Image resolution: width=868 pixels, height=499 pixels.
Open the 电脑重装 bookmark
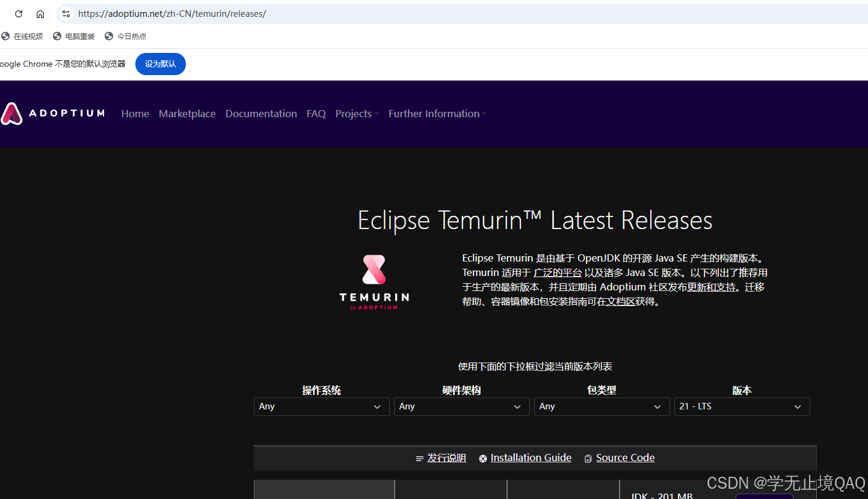click(x=74, y=36)
